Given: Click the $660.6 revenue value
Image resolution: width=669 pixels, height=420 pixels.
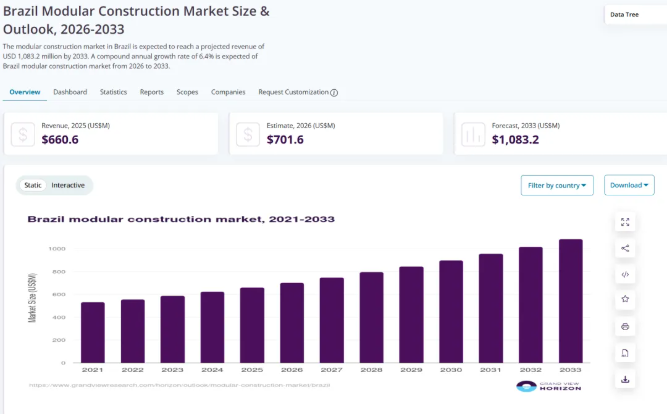Looking at the screenshot, I should coord(60,140).
